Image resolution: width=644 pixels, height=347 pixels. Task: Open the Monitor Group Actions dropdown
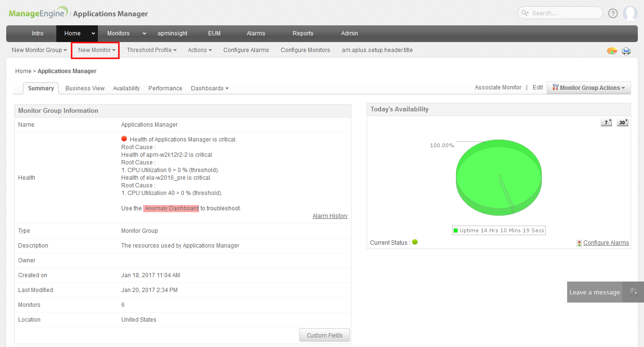(589, 87)
